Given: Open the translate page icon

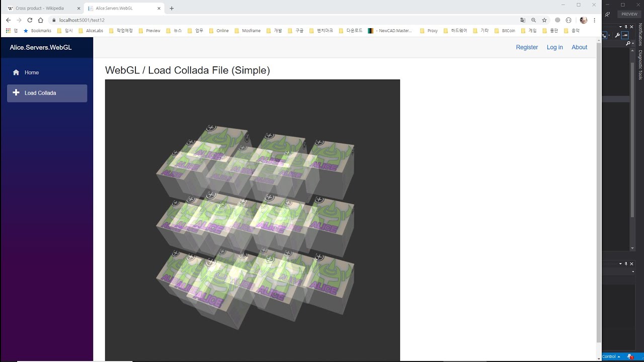Looking at the screenshot, I should coord(523,20).
